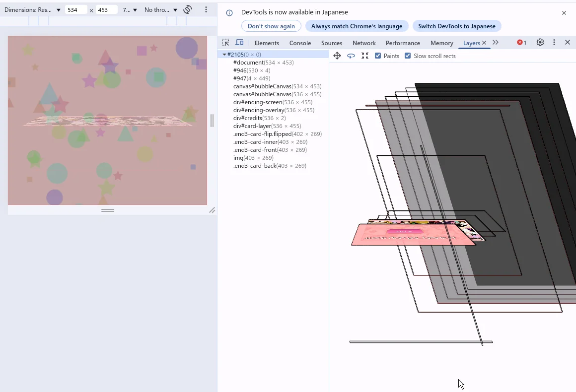Open the No throttling dropdown
This screenshot has height=392, width=576.
(x=160, y=10)
